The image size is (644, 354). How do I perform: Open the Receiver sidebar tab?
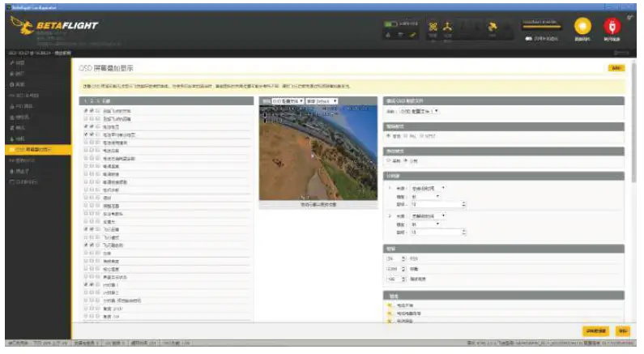pyautogui.click(x=38, y=117)
